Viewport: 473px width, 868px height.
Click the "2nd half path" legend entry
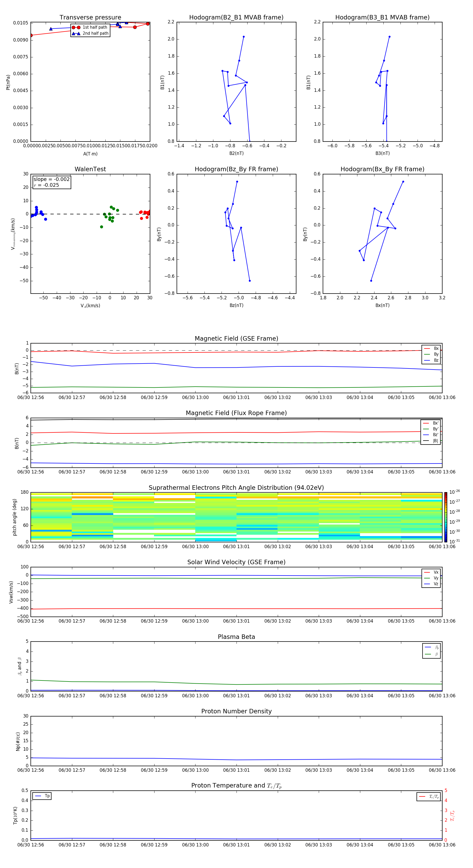[x=90, y=33]
